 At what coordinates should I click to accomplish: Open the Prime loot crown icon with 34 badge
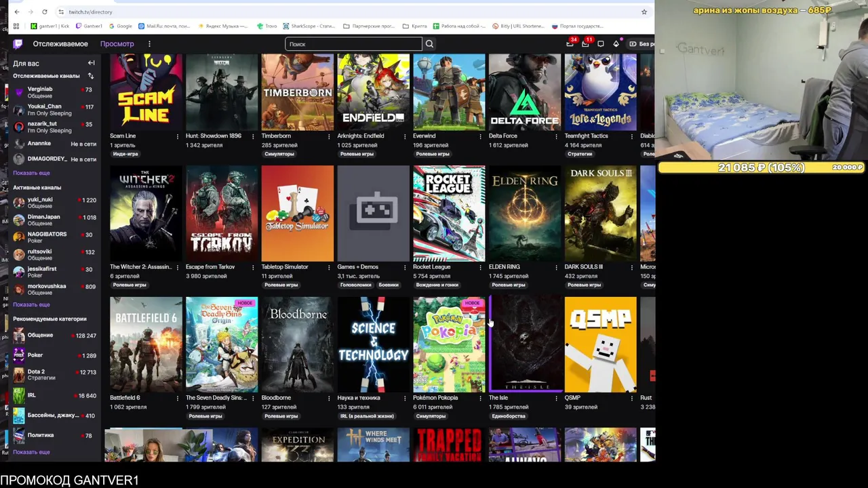click(x=570, y=44)
